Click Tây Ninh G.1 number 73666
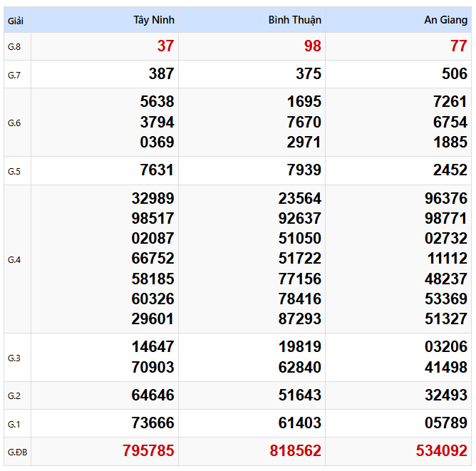Image resolution: width=476 pixels, height=471 pixels. coord(153,423)
